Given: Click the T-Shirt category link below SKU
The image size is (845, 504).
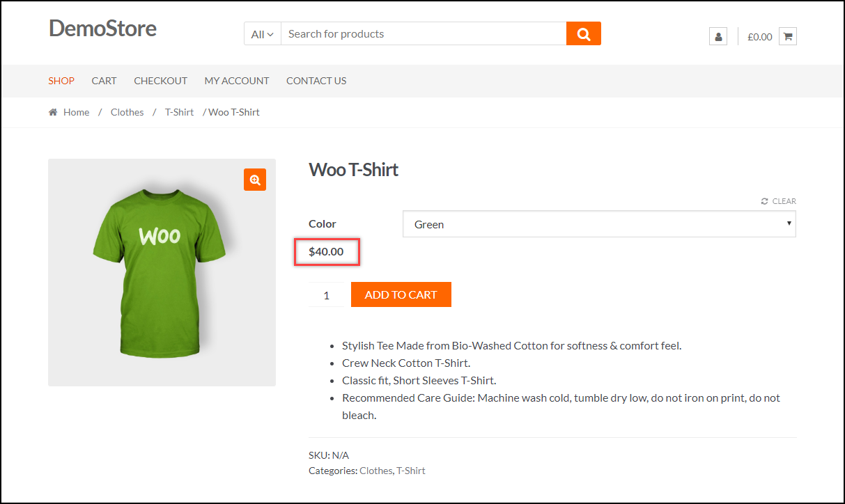Looking at the screenshot, I should point(411,471).
